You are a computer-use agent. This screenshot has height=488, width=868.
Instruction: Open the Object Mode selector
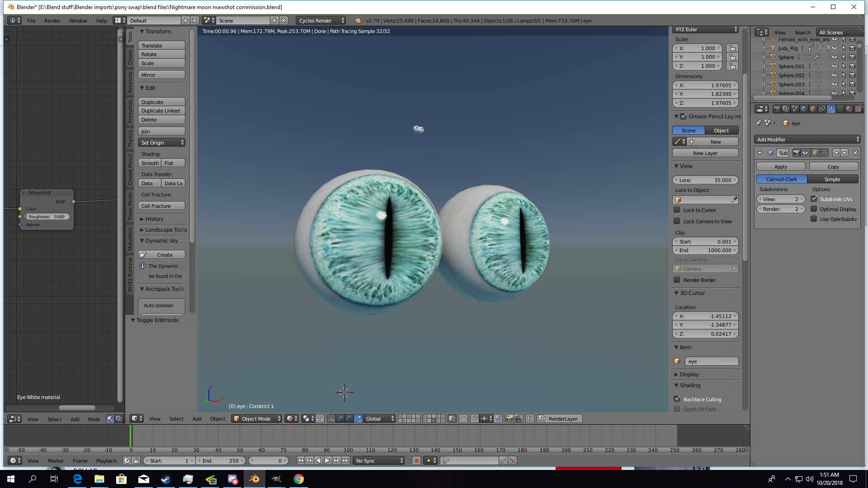256,419
